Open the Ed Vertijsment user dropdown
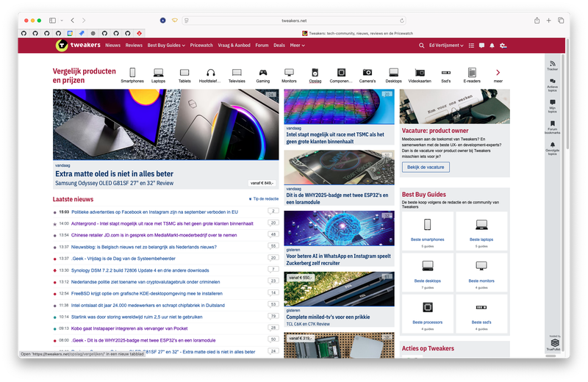The image size is (588, 382). point(446,46)
